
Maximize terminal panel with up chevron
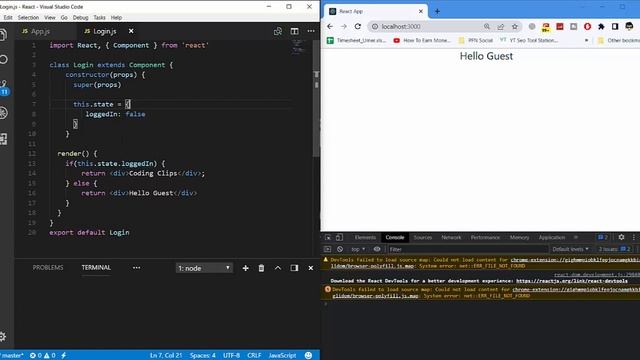pyautogui.click(x=278, y=268)
